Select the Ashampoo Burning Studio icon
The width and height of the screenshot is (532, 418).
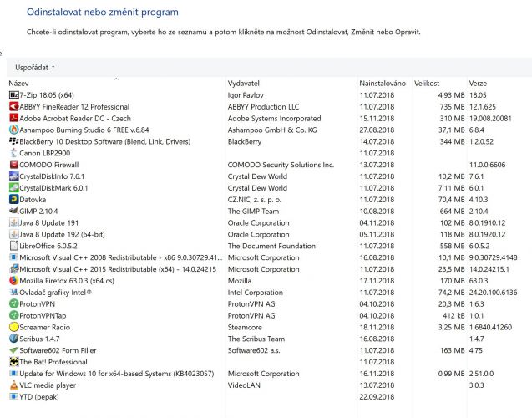point(13,130)
